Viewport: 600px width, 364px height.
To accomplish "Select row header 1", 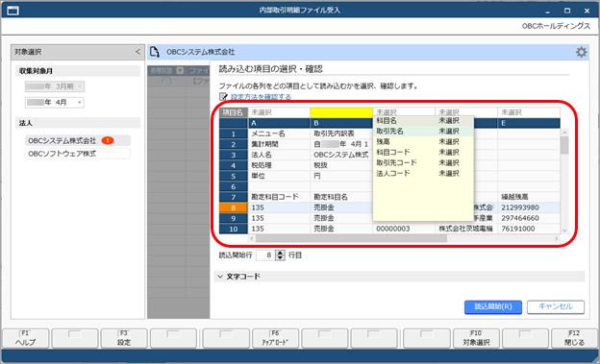I will point(234,133).
